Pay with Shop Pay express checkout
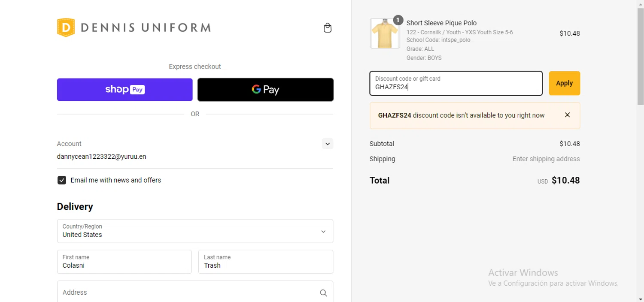The width and height of the screenshot is (644, 302). 125,90
